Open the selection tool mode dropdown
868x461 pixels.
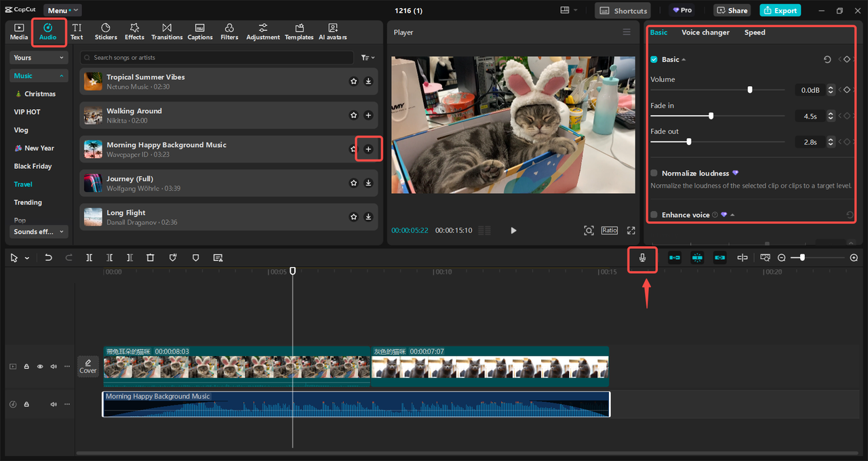click(x=27, y=258)
